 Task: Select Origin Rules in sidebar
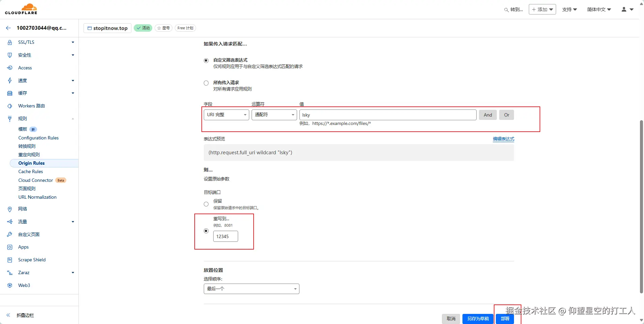pyautogui.click(x=44, y=163)
